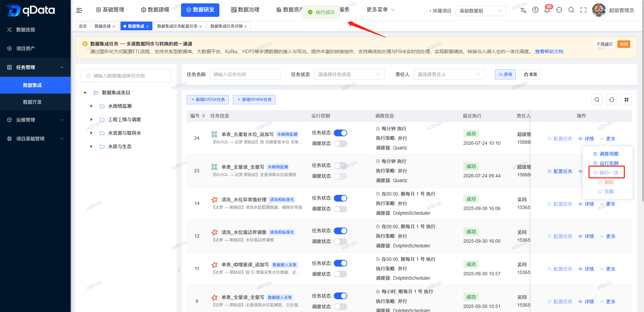644x312 pixels.
Task: Collapse 任务管理 sidebar menu
Action: click(35, 67)
